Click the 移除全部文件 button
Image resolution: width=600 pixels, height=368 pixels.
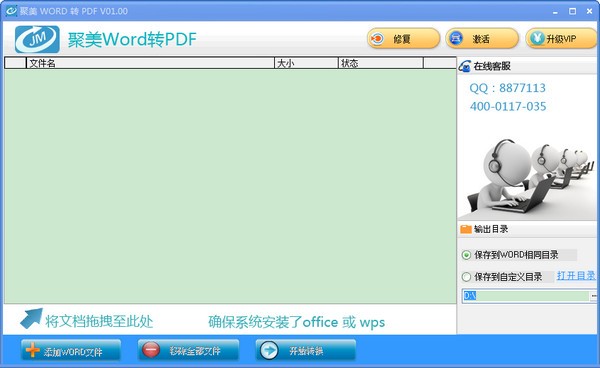189,350
